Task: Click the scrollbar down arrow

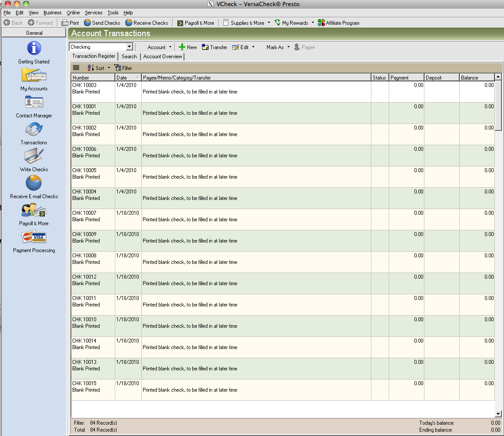Action: click(x=498, y=414)
